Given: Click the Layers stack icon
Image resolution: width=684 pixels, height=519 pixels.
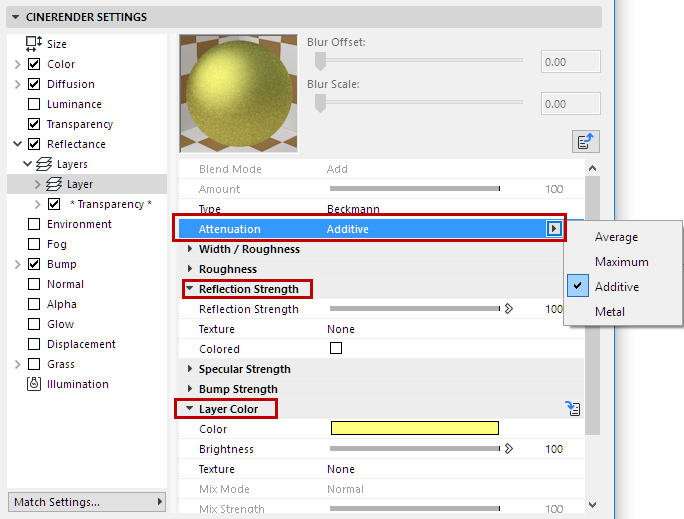Looking at the screenshot, I should click(x=44, y=164).
